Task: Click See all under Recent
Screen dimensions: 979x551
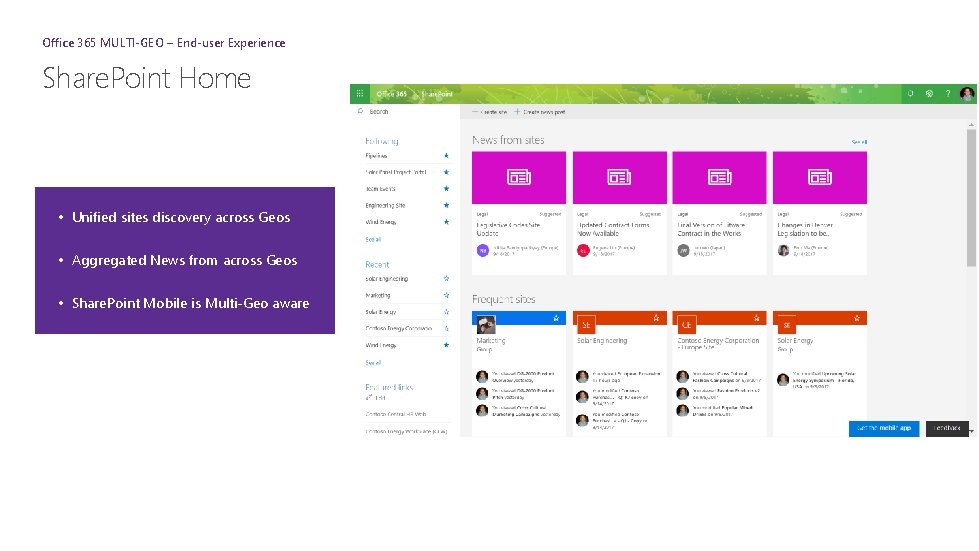Action: (x=373, y=363)
